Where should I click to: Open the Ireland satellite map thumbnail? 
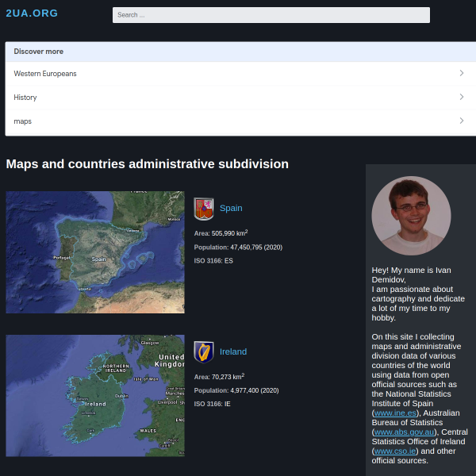95,396
